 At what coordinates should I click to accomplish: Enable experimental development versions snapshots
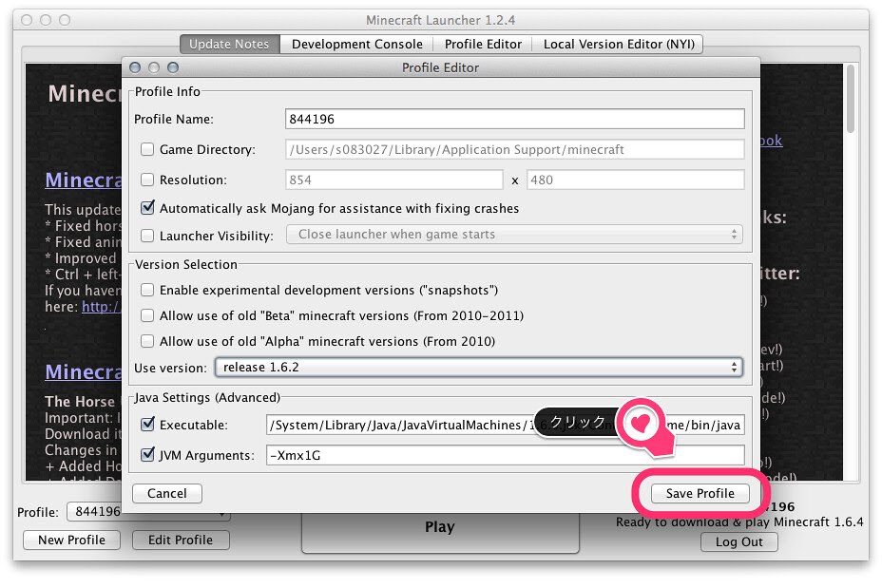(x=147, y=290)
